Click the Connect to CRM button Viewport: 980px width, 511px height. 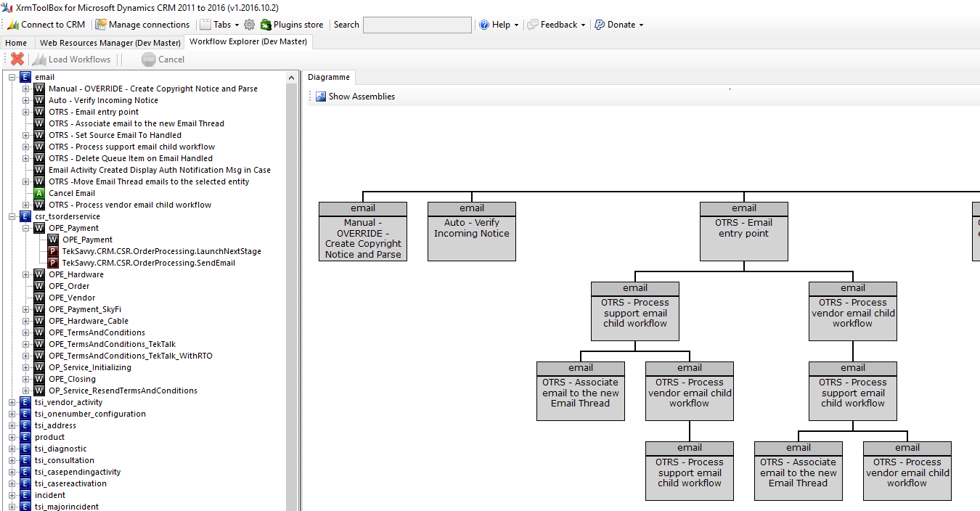tap(46, 25)
